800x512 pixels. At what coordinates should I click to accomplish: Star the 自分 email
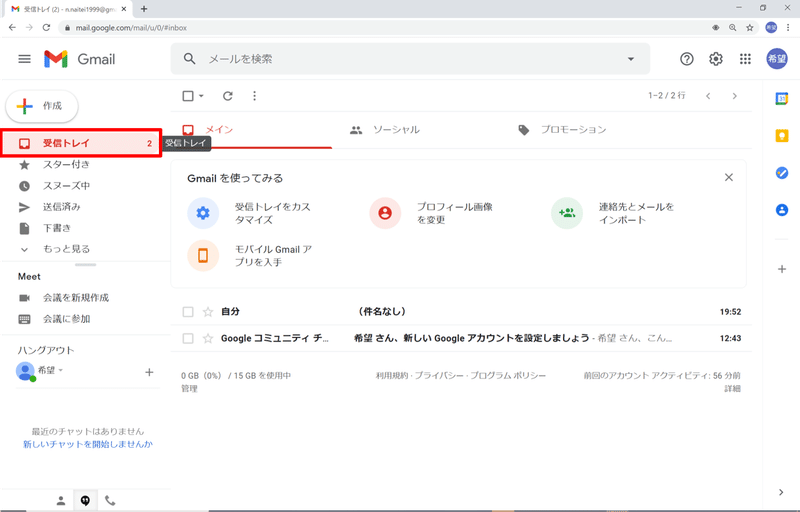[208, 312]
